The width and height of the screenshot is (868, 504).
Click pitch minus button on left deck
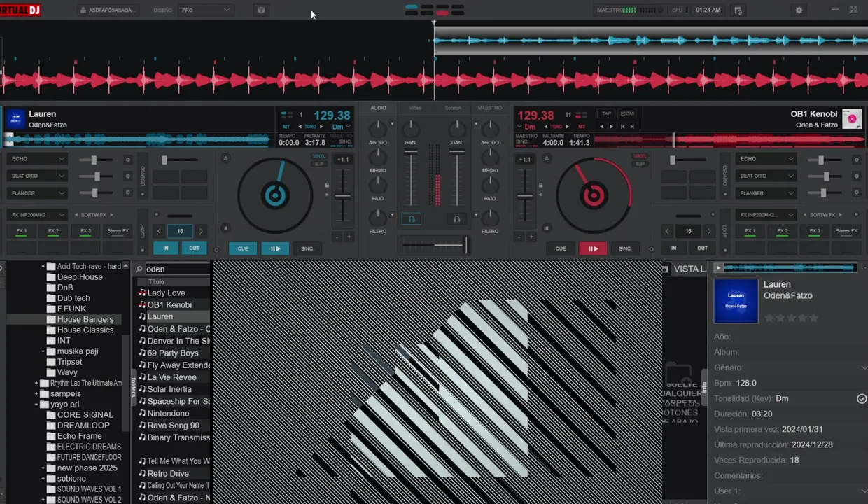(337, 237)
